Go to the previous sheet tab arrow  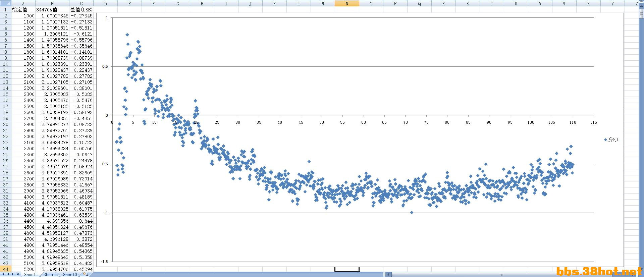8,274
